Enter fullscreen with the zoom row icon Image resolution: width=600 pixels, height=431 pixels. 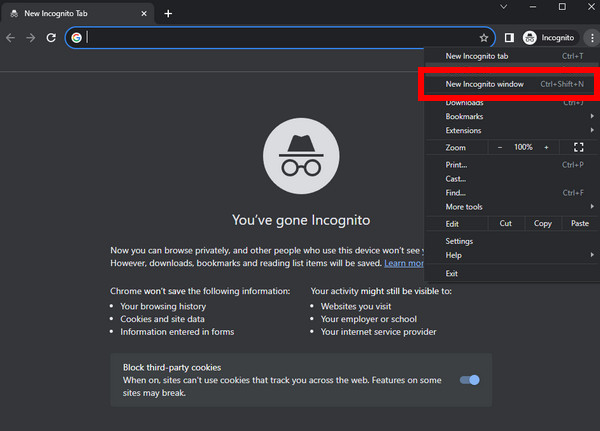click(x=579, y=147)
